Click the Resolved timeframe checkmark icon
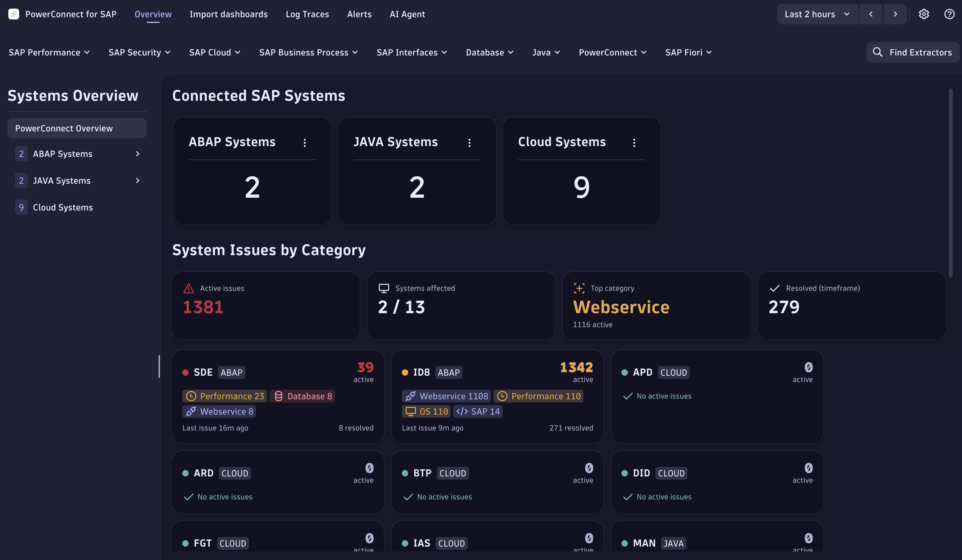 pyautogui.click(x=774, y=288)
